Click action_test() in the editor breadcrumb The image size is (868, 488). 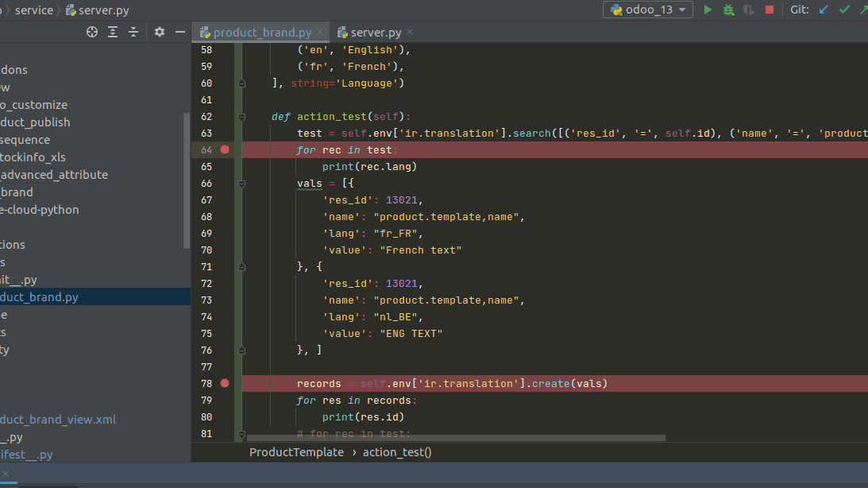397,452
